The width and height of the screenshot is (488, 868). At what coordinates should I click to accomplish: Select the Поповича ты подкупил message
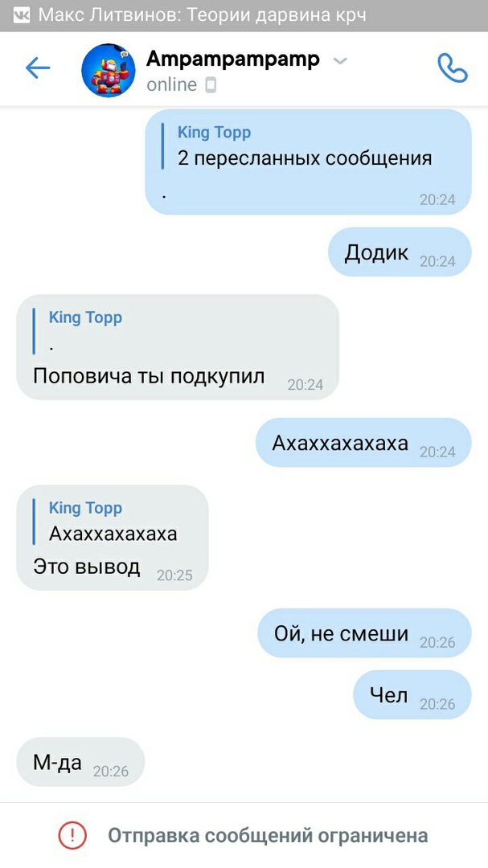(177, 347)
